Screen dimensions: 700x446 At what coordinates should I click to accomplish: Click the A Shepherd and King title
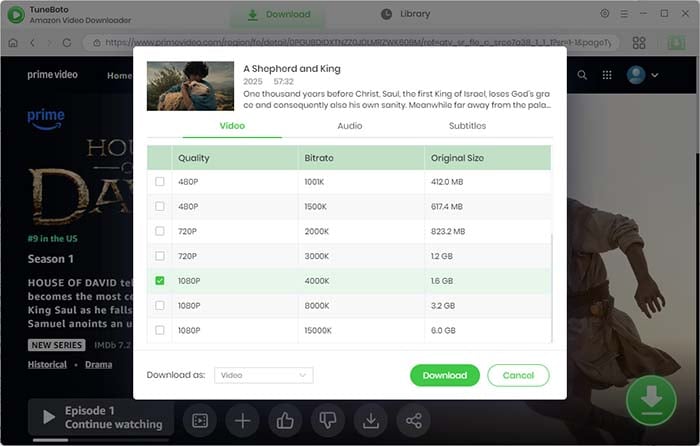(x=292, y=69)
